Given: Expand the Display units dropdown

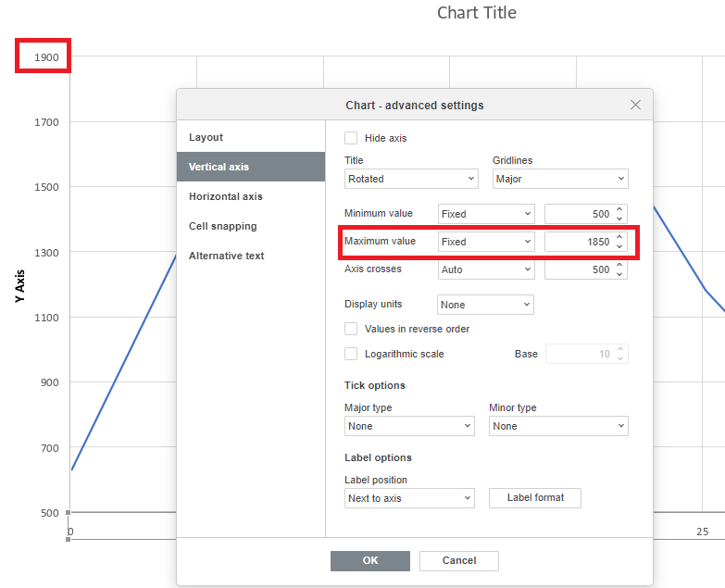Looking at the screenshot, I should tap(485, 305).
